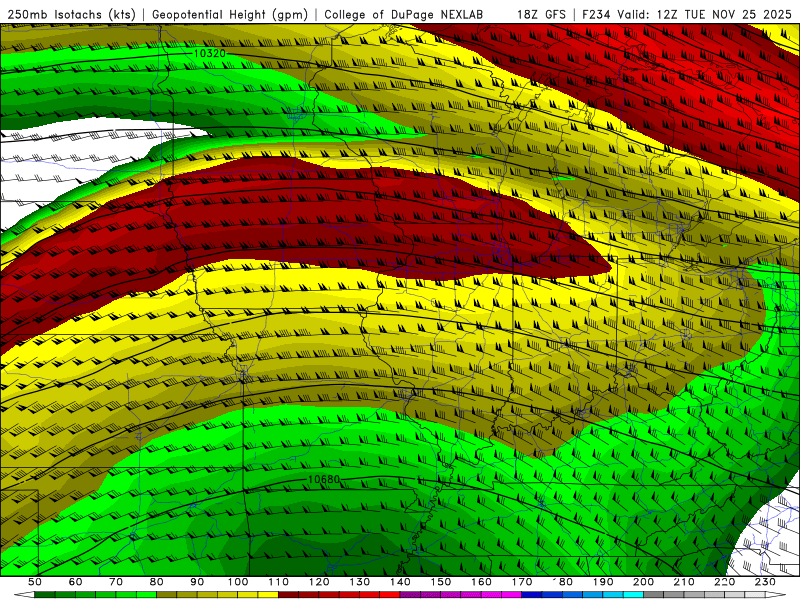This screenshot has height=600, width=800.
Task: Click the dark red swatch after the 110 mark
Action: (288, 595)
